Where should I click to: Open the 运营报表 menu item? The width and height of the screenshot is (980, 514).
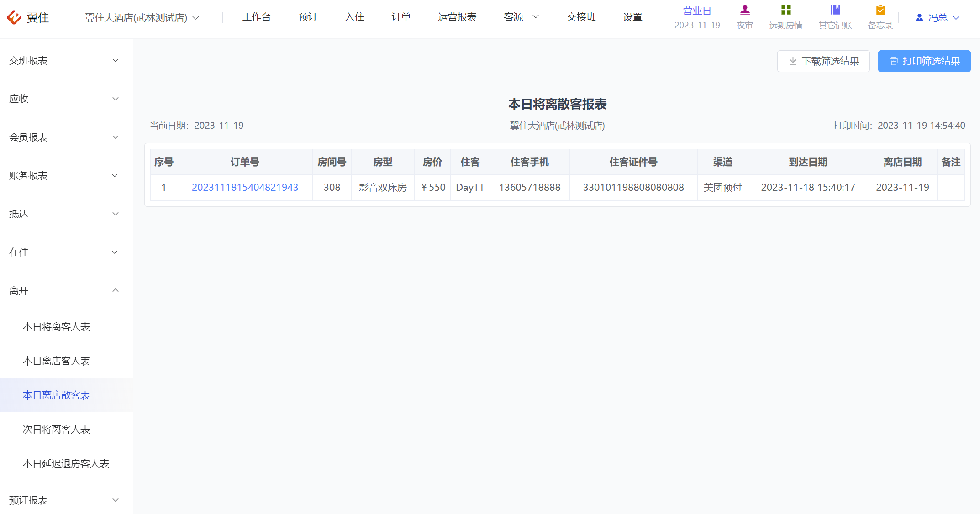pyautogui.click(x=457, y=17)
